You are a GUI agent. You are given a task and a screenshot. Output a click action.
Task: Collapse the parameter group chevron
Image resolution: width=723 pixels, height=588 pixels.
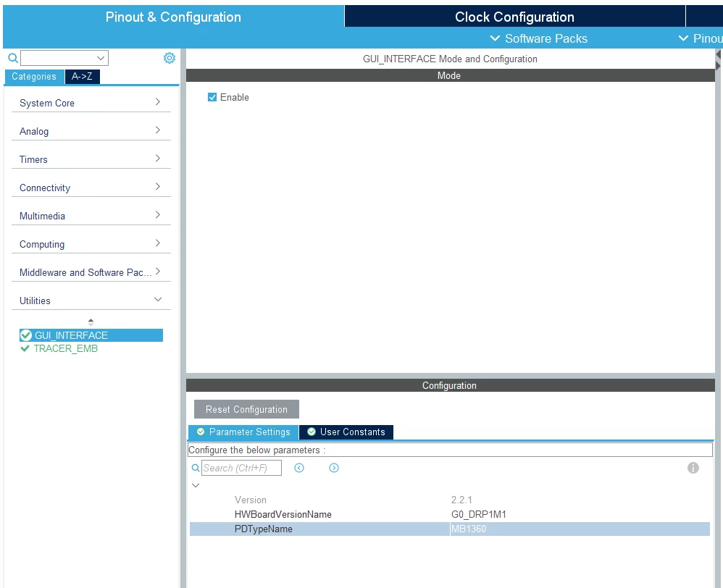196,485
